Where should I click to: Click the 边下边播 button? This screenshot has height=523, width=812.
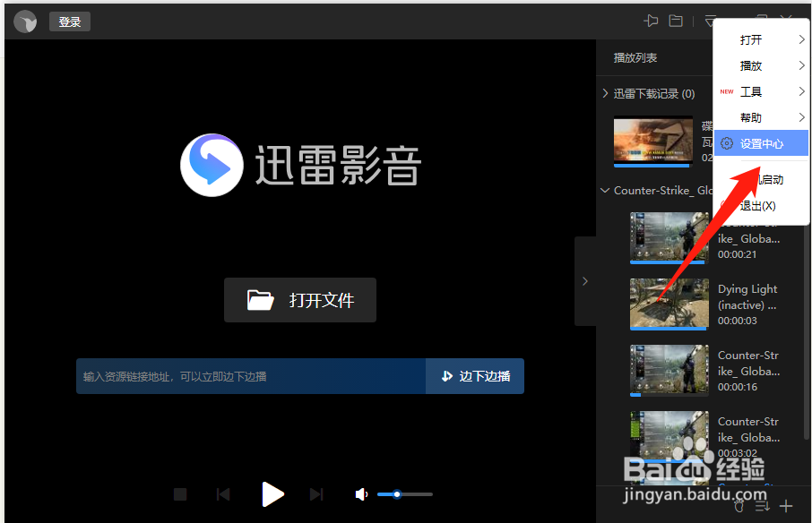tap(475, 376)
